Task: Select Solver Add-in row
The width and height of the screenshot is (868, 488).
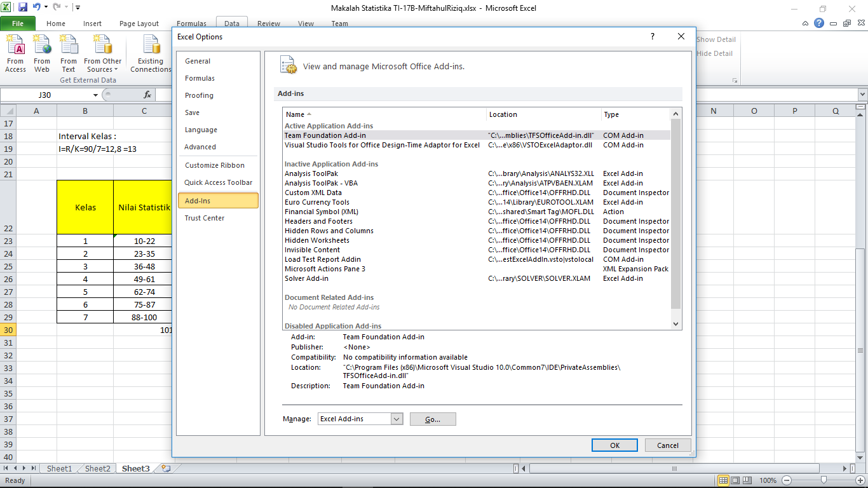Action: pos(477,278)
